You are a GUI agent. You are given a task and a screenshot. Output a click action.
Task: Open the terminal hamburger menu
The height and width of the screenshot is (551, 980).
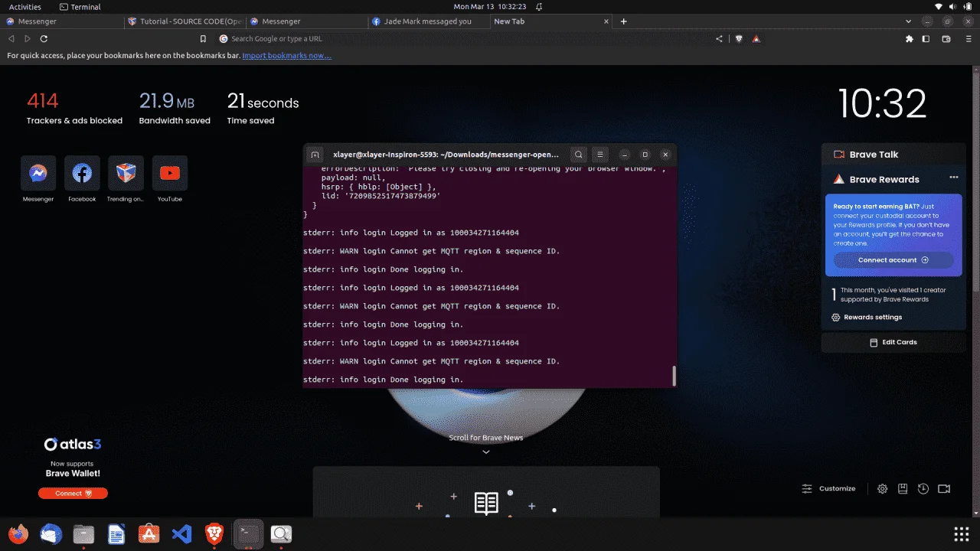601,155
